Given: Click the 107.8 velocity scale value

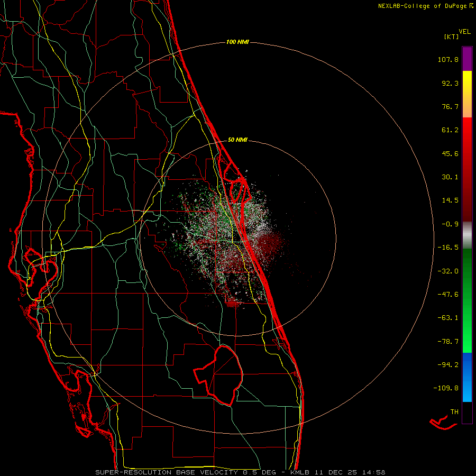Looking at the screenshot, I should coord(448,59).
